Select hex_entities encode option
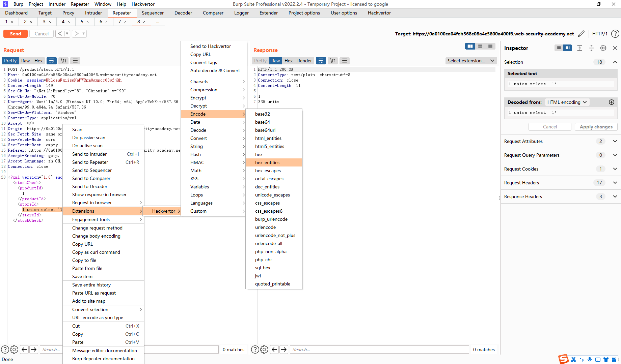 (274, 162)
